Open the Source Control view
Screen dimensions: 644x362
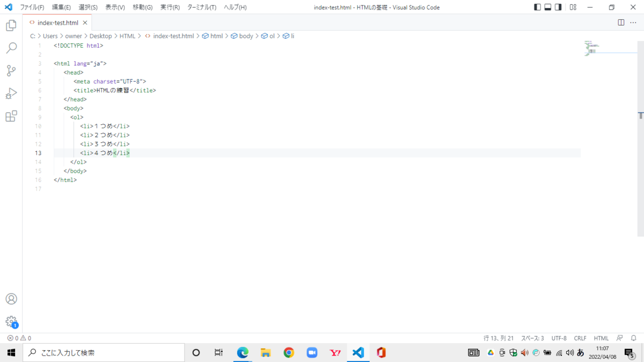pyautogui.click(x=11, y=70)
